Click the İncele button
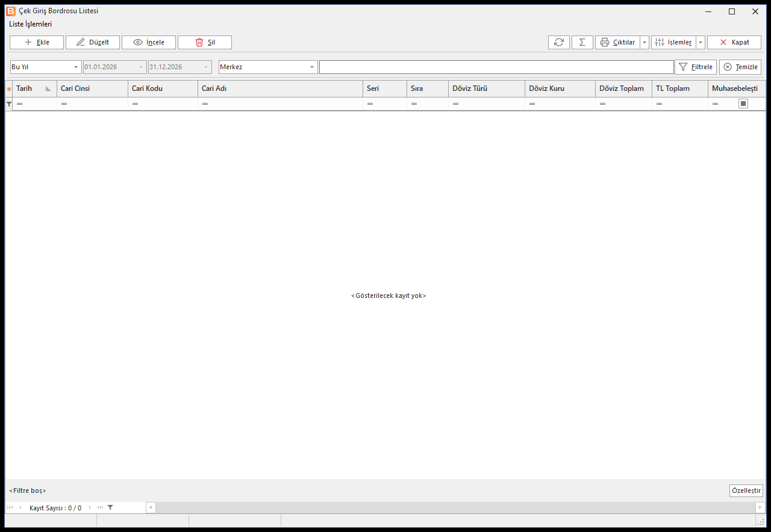Image resolution: width=771 pixels, height=532 pixels. (x=149, y=42)
